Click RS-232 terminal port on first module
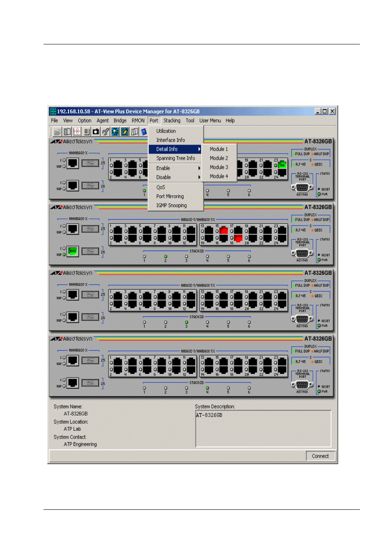 point(302,187)
